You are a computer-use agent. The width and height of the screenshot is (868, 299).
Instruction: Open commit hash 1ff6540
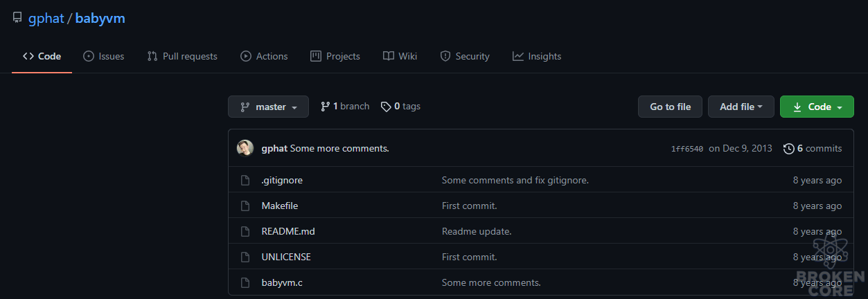(x=687, y=149)
